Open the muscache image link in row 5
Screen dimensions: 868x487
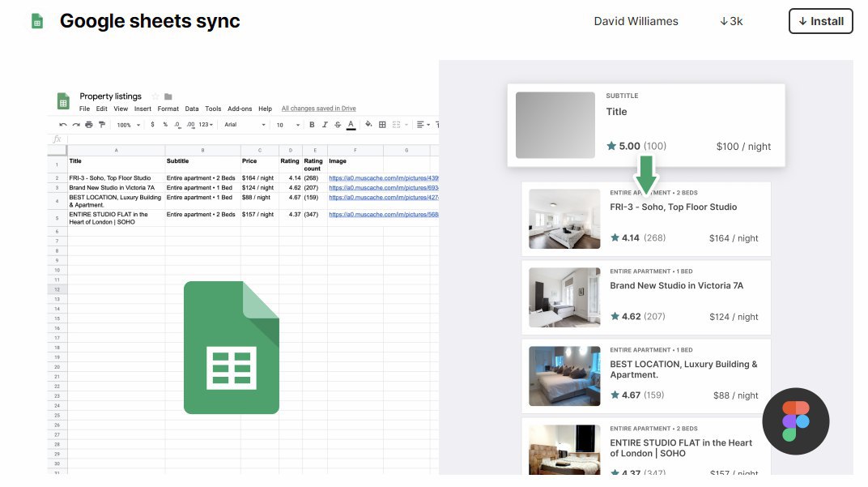click(x=384, y=215)
